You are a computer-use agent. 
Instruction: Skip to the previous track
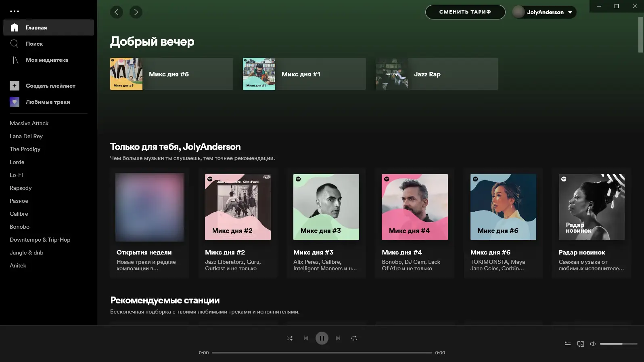tap(306, 338)
